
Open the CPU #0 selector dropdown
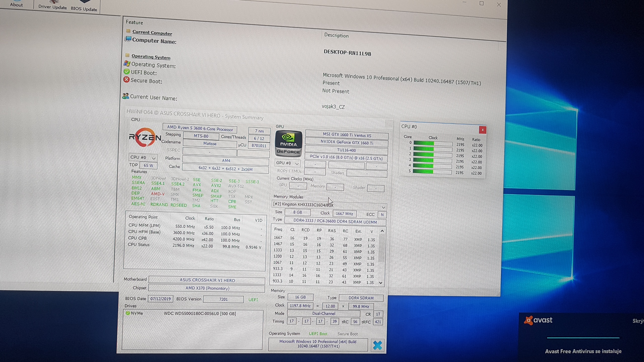143,158
